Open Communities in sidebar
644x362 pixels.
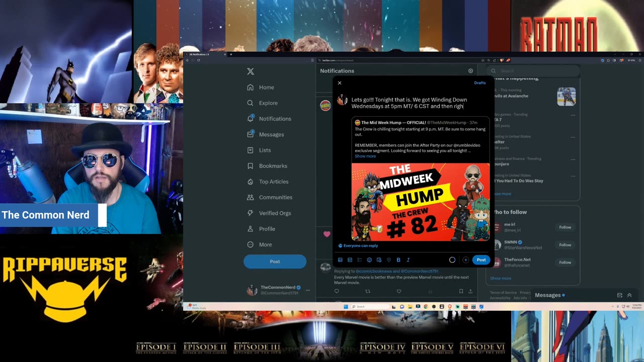[270, 198]
